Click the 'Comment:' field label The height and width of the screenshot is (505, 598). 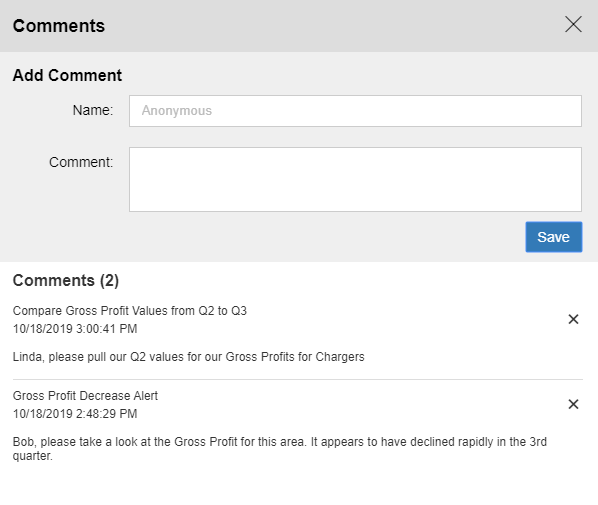pyautogui.click(x=81, y=162)
